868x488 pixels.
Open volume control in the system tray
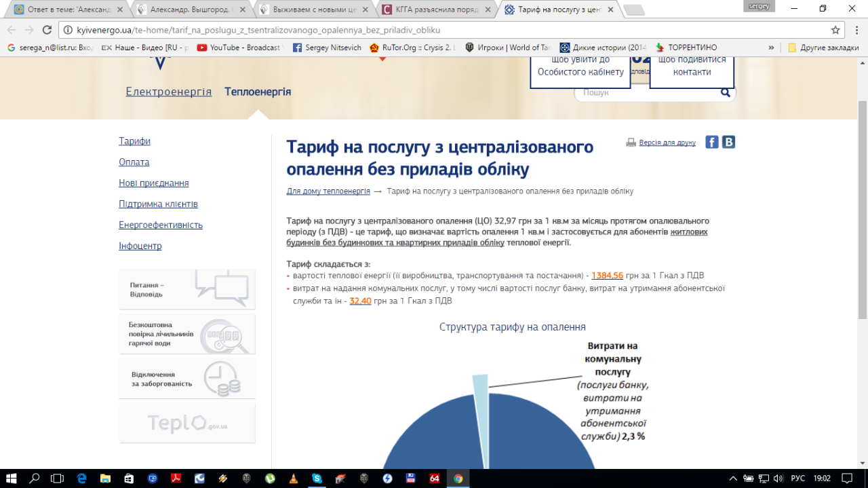778,478
